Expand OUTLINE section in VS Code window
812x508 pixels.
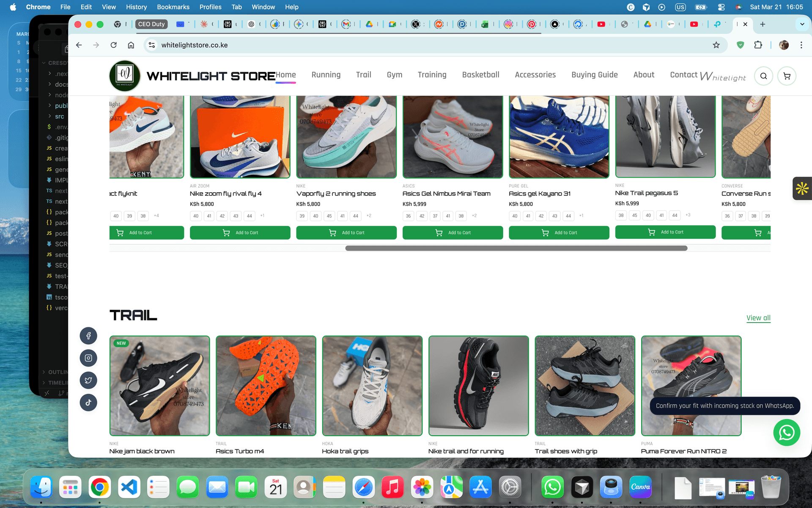(x=55, y=372)
